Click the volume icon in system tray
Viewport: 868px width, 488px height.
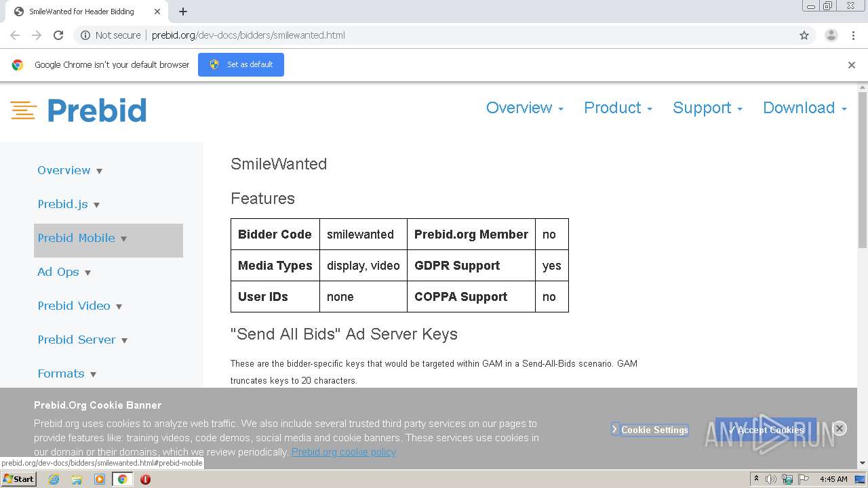click(771, 479)
